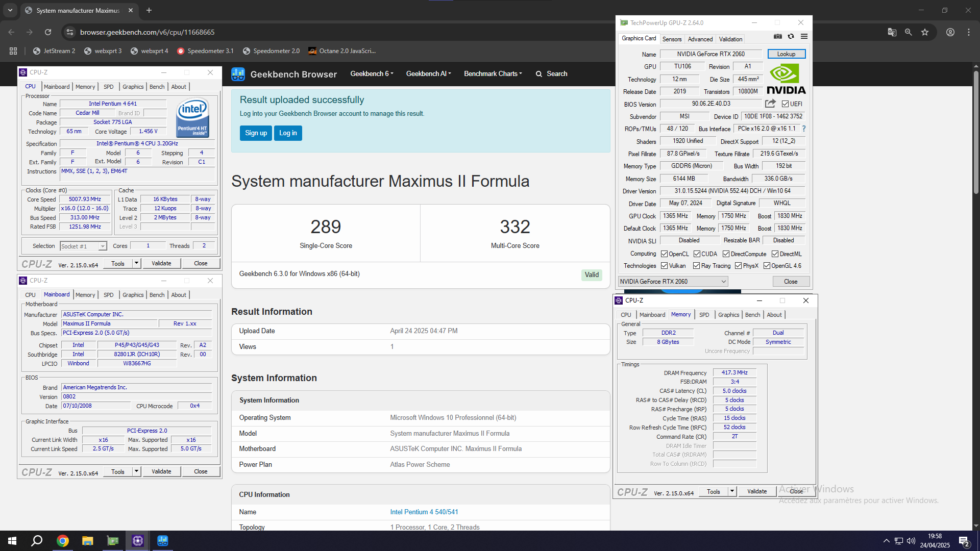This screenshot has height=551, width=980.
Task: Open notification center icon
Action: click(x=964, y=541)
